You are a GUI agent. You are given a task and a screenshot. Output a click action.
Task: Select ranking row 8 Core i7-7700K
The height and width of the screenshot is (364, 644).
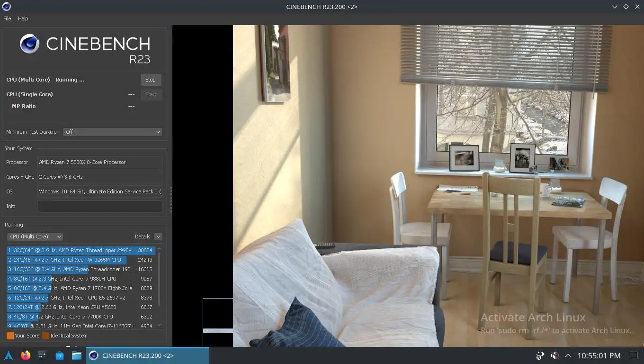pyautogui.click(x=81, y=317)
